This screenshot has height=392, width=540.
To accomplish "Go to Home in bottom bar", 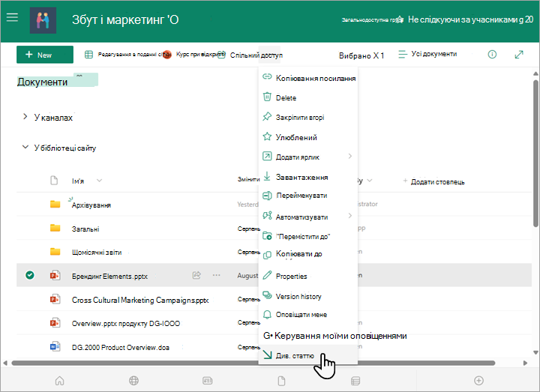I will coord(59,381).
